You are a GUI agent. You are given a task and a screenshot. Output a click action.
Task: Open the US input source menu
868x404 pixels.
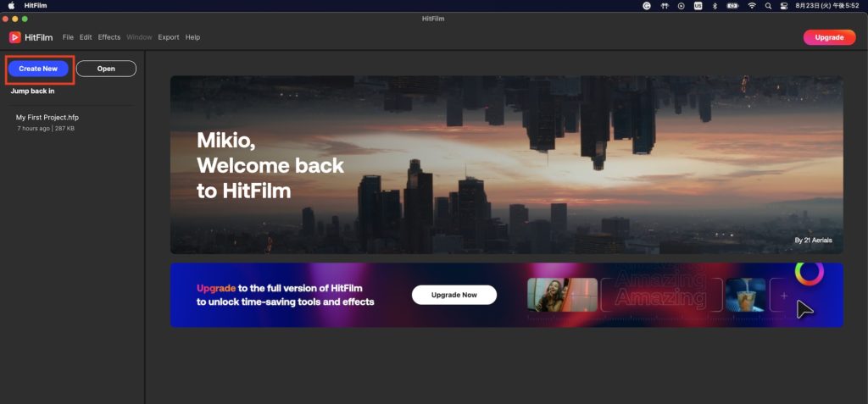698,6
